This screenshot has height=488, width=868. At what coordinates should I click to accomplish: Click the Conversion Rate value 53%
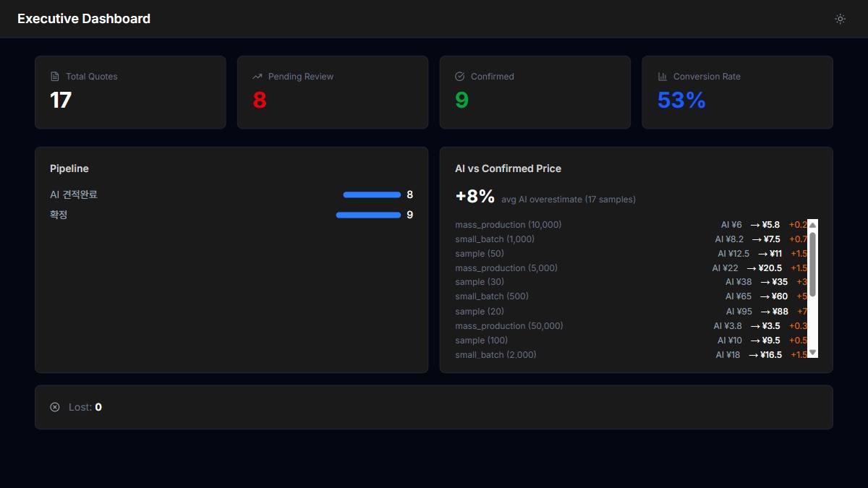point(681,100)
